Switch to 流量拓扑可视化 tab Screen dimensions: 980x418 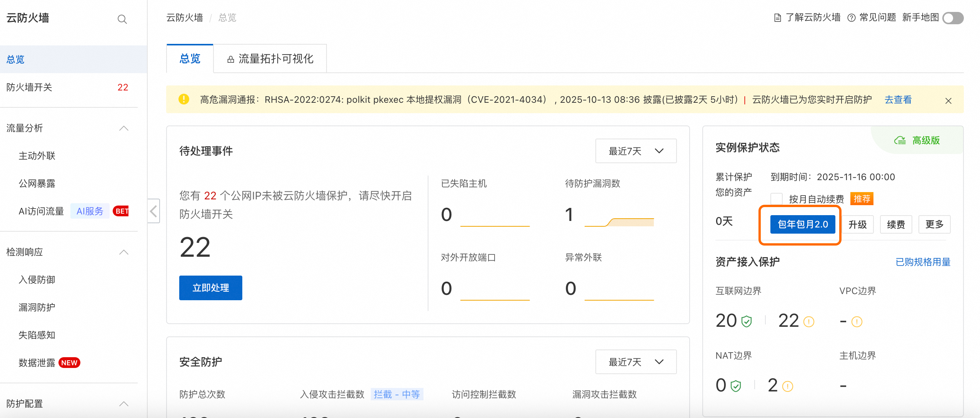tap(270, 59)
